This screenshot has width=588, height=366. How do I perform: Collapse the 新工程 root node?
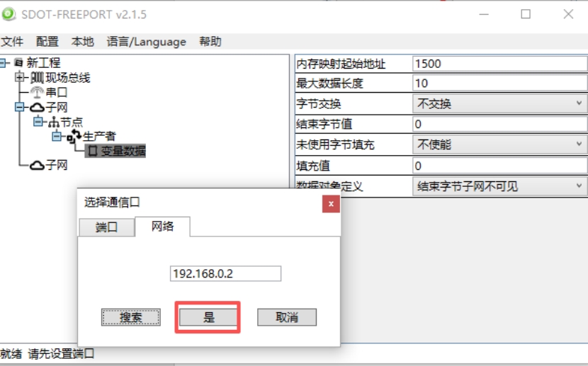[4, 62]
